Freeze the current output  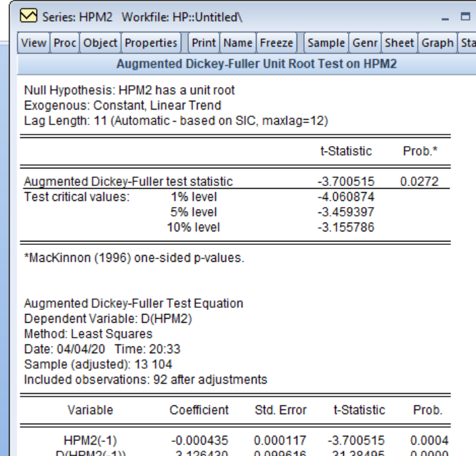click(x=276, y=43)
